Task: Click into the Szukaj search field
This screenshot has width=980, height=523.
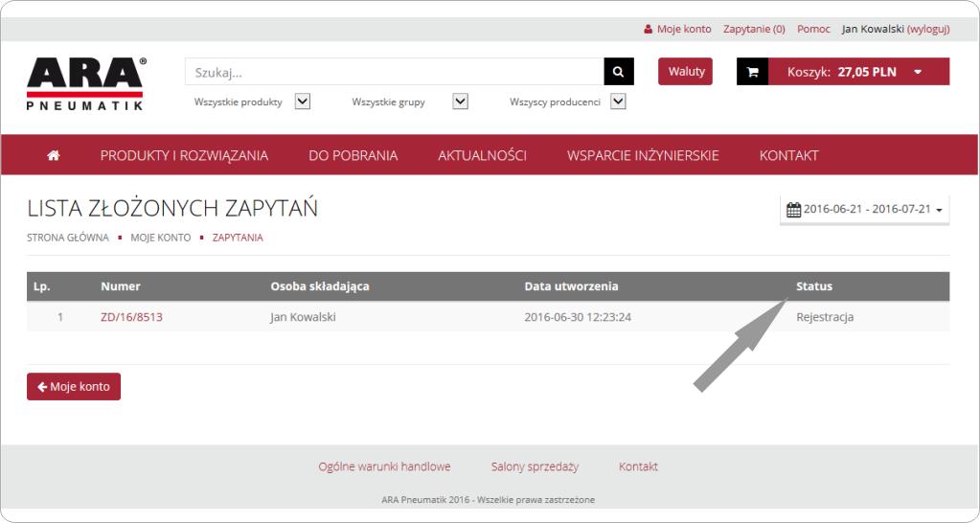Action: 395,72
